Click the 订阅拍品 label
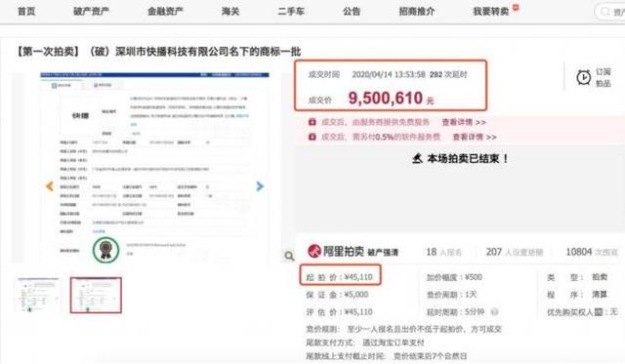Screen dimensions: 625x364 pos(604,77)
